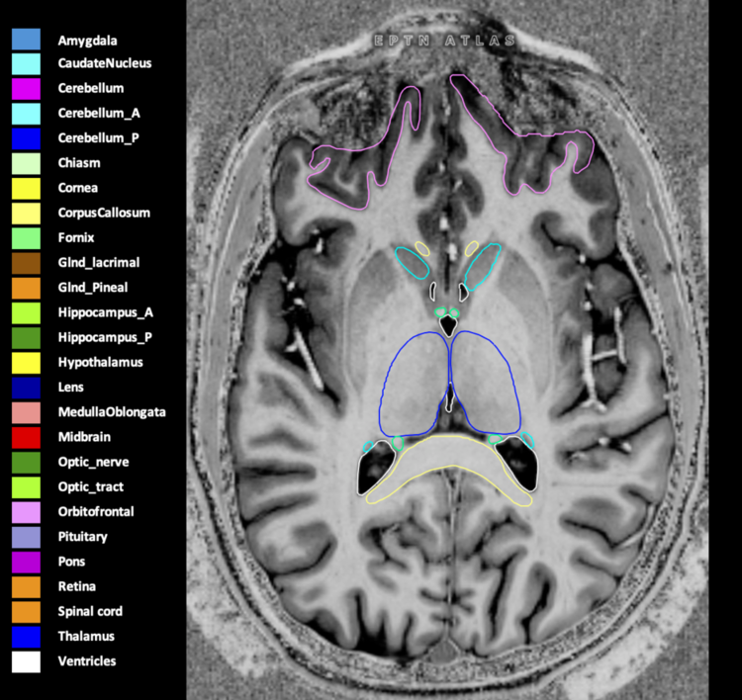Click the MedullaOblongata pink swatch
The height and width of the screenshot is (700, 742).
coord(26,413)
